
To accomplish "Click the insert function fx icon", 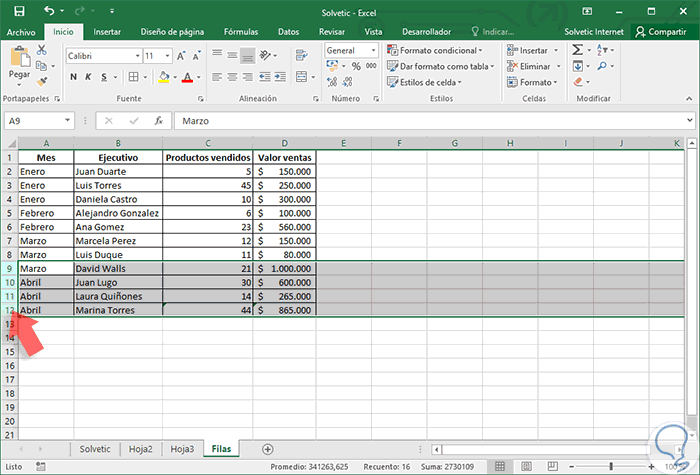I will (x=158, y=121).
